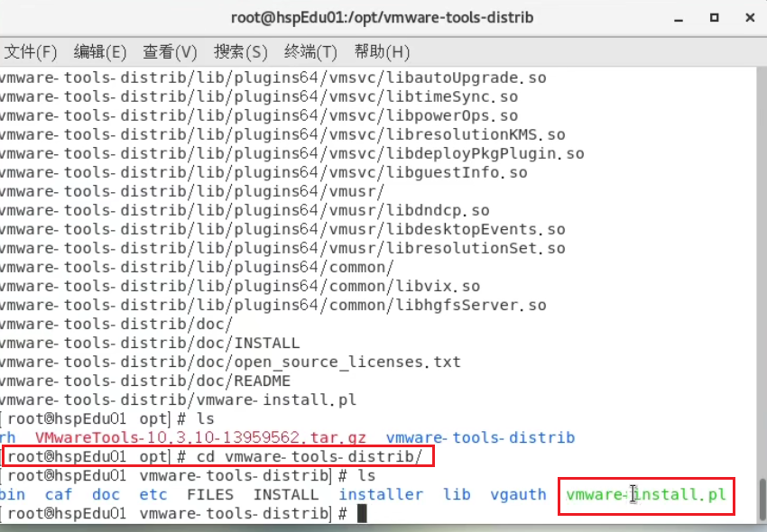Click the line ending libguestInfo.so
Image resolution: width=767 pixels, height=532 pixels.
[263, 172]
